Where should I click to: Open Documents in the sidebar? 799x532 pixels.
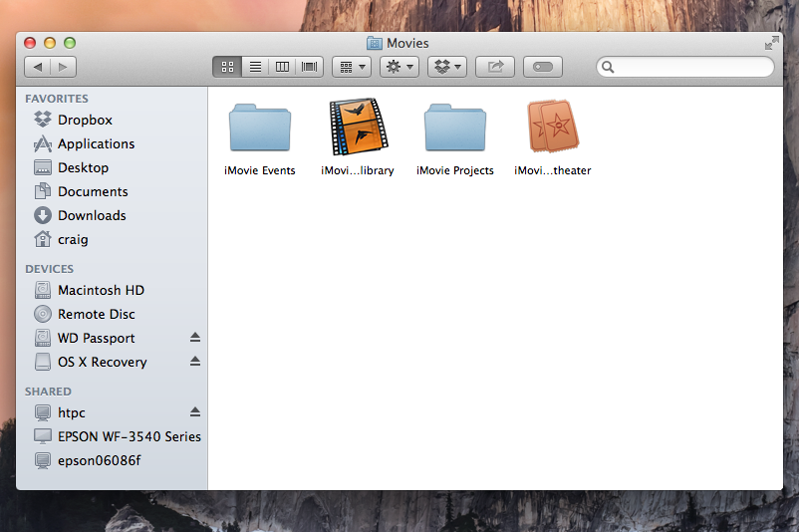point(112,191)
